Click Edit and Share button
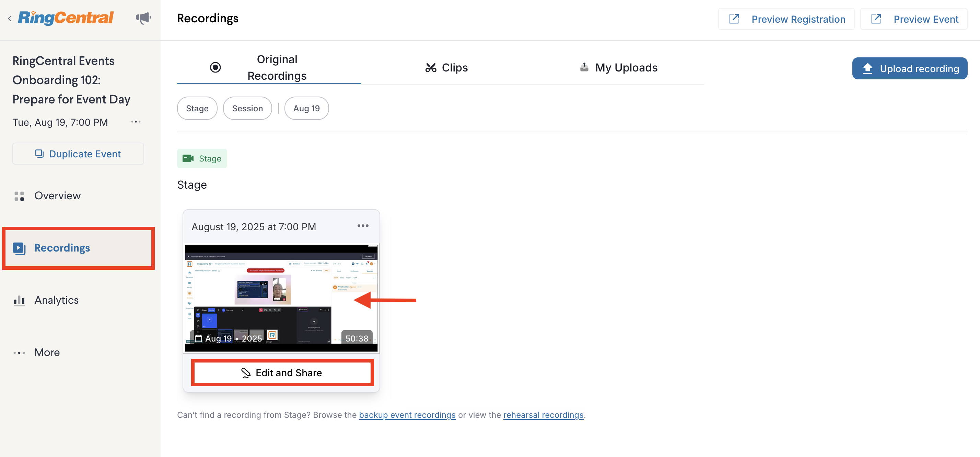This screenshot has height=457, width=980. click(x=282, y=373)
